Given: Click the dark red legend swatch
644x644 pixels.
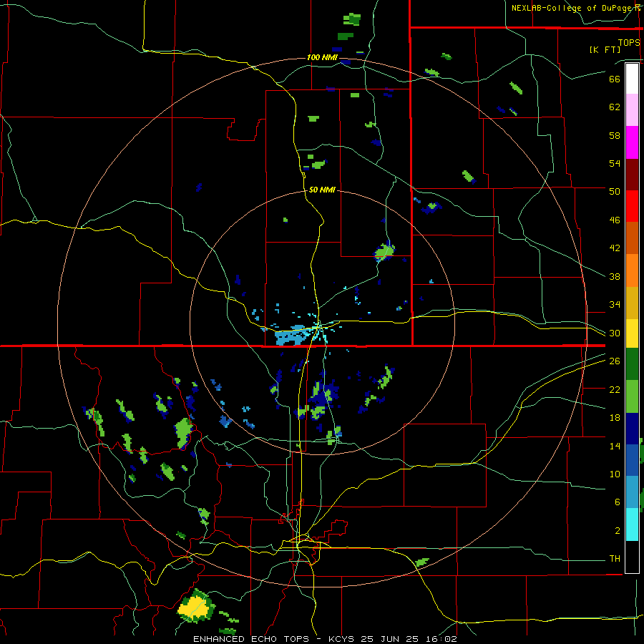Looking at the screenshot, I should (x=632, y=175).
